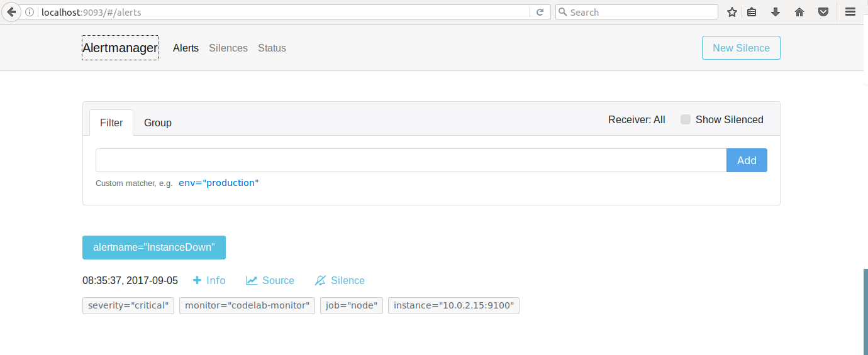Screen dimensions: 868x355
Task: Open the Status page in navbar
Action: click(272, 48)
